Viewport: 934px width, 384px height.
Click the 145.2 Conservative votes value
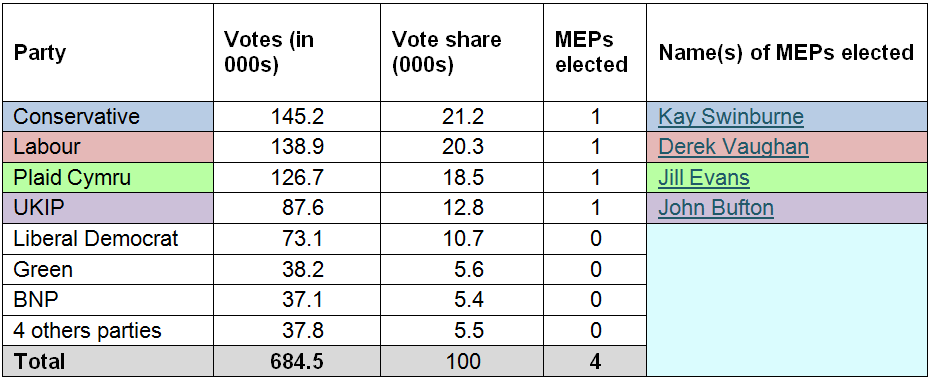tap(297, 116)
